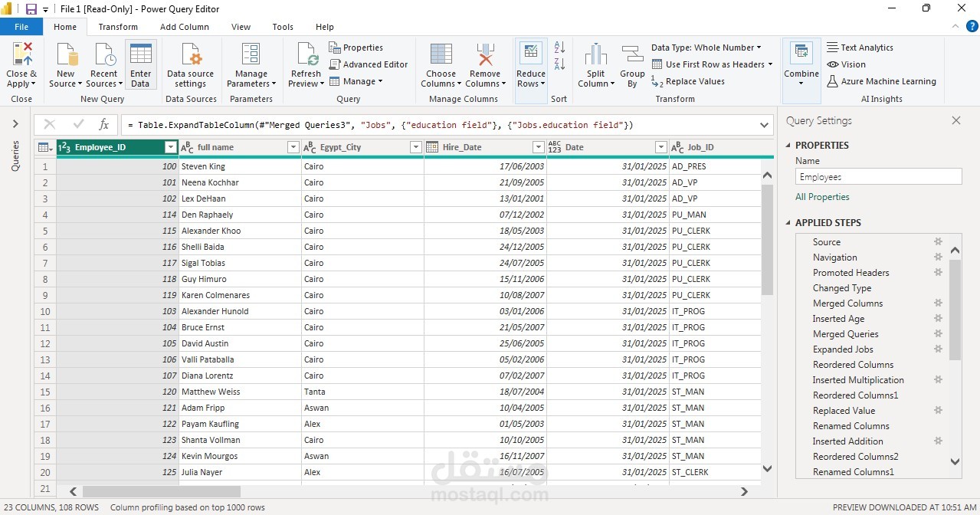Image resolution: width=980 pixels, height=515 pixels.
Task: Open settings gear for Merged Queries step
Action: point(938,333)
